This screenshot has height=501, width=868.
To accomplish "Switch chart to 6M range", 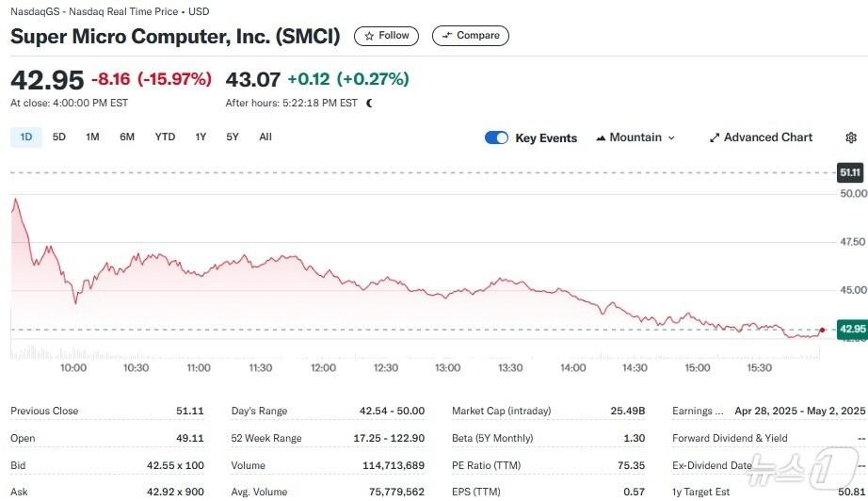I will pos(127,137).
